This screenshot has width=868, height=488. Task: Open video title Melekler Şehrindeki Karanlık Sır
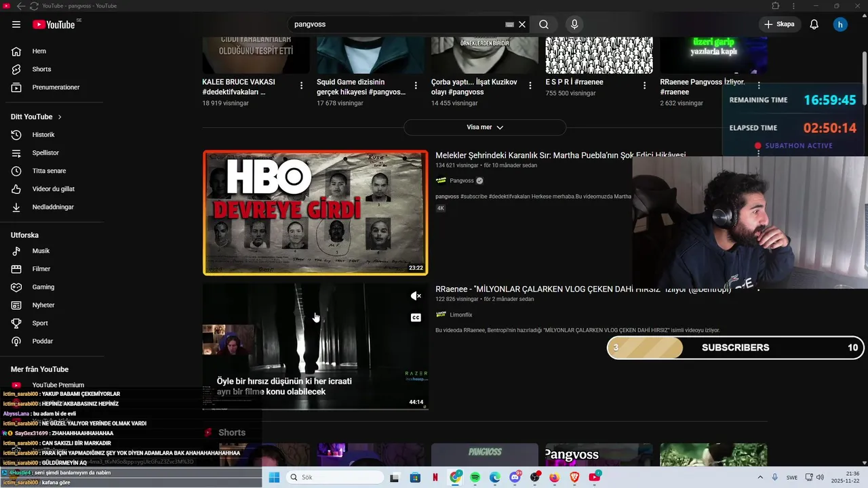tap(561, 155)
